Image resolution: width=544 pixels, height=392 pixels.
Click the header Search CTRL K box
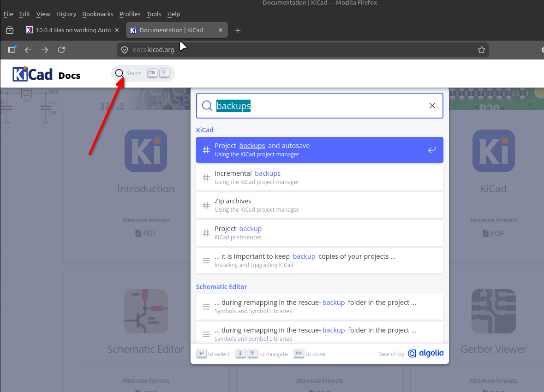coord(143,73)
